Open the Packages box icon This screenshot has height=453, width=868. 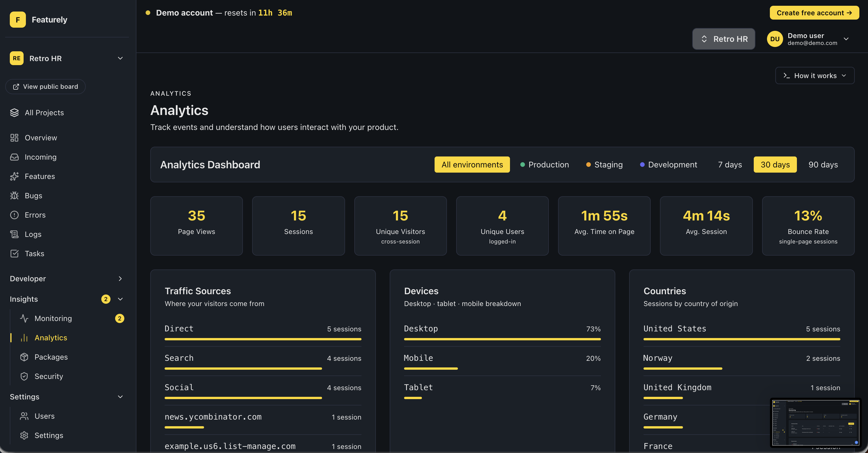[24, 357]
